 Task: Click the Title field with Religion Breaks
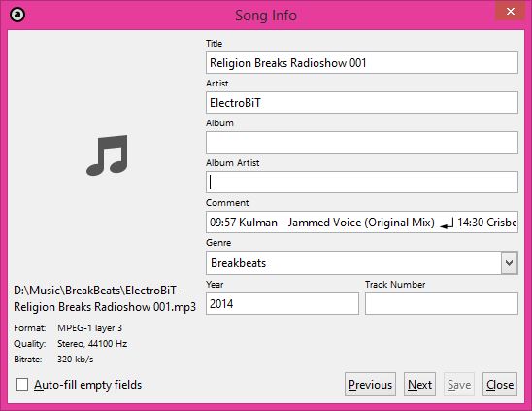362,63
